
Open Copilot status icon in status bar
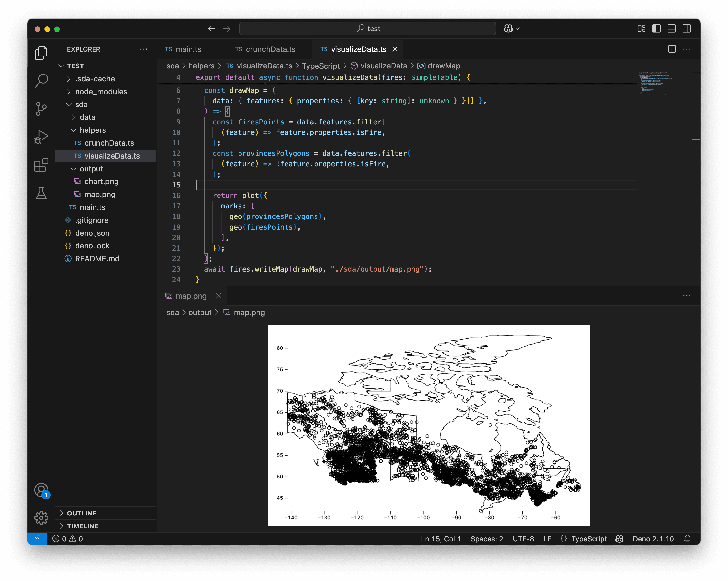619,538
